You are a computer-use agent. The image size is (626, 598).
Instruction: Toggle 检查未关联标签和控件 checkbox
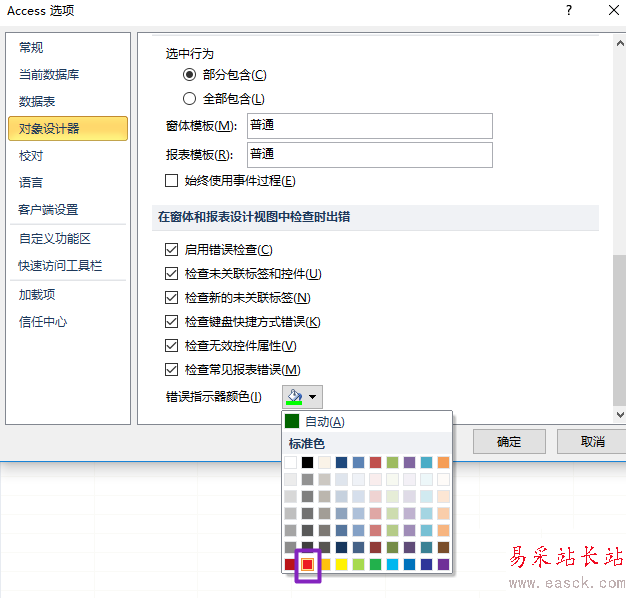pyautogui.click(x=172, y=274)
